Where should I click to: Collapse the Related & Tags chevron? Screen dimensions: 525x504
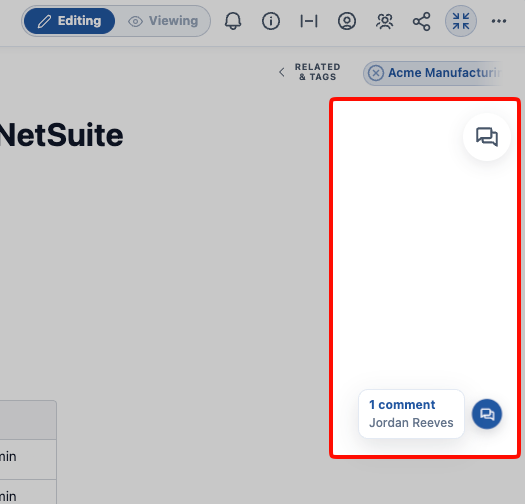[282, 72]
